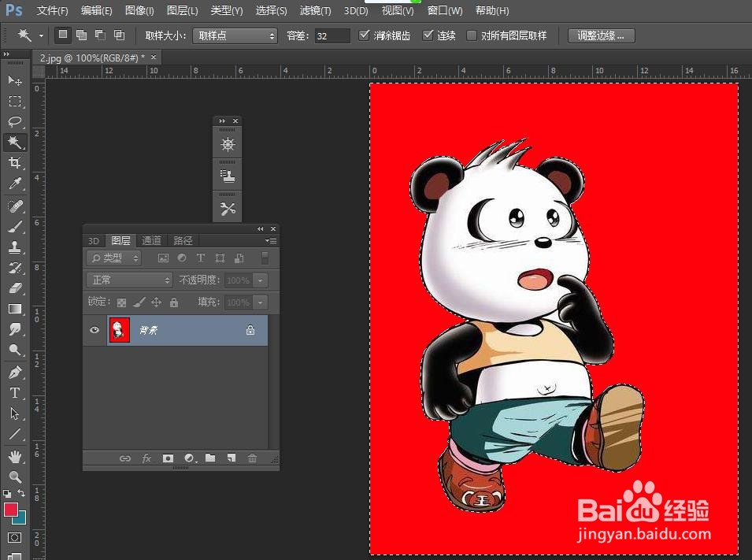752x560 pixels.
Task: Select the Pen tool
Action: click(x=15, y=373)
